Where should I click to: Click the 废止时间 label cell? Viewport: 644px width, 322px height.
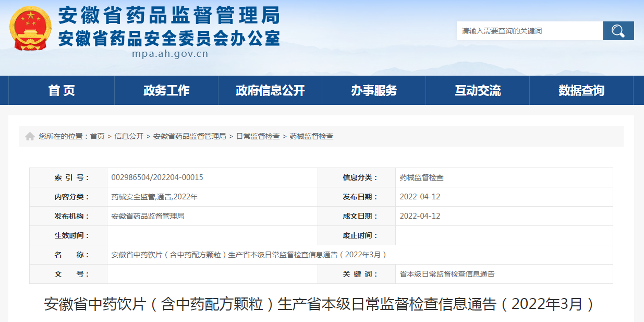click(357, 235)
